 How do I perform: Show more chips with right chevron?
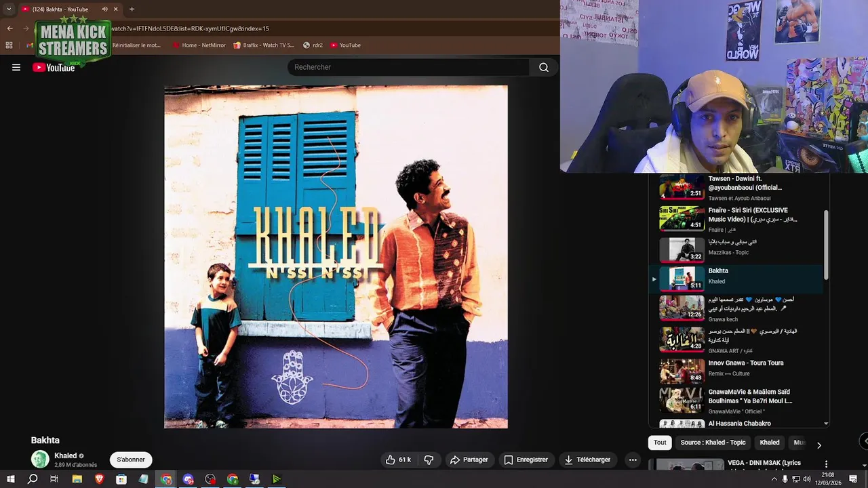[x=818, y=445]
